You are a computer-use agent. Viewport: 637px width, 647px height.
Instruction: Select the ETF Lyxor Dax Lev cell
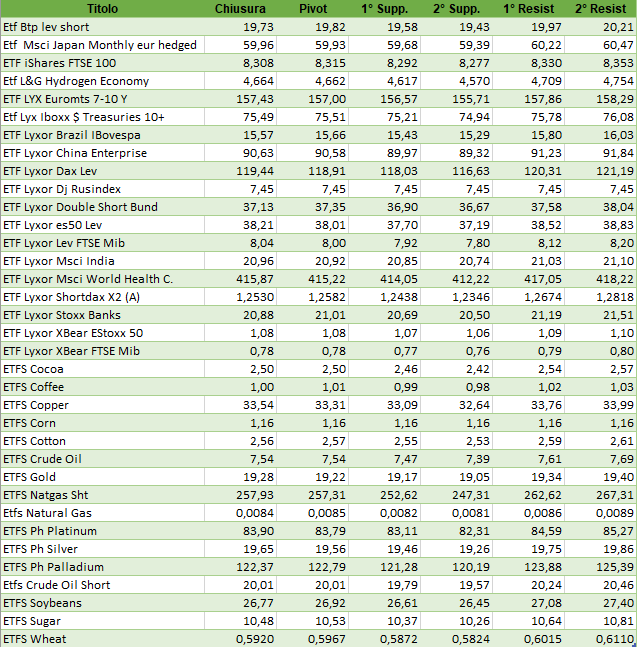click(x=102, y=171)
